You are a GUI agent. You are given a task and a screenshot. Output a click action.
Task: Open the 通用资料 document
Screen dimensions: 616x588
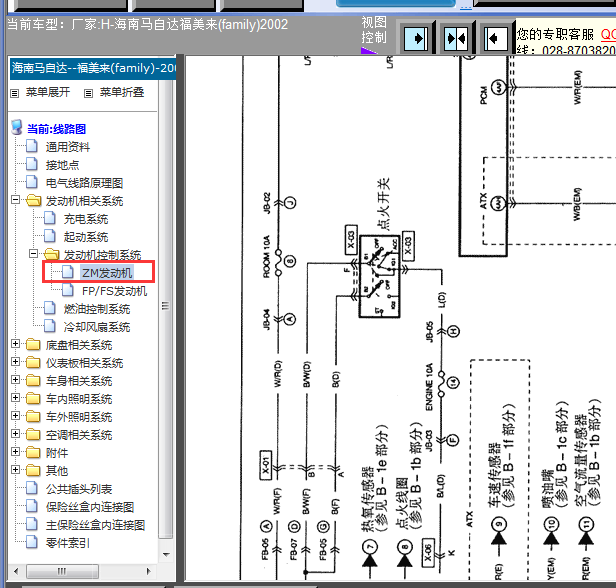coord(68,147)
